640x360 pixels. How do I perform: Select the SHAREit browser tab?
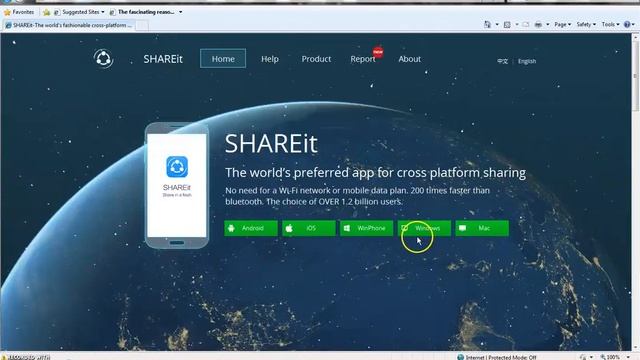(68, 25)
